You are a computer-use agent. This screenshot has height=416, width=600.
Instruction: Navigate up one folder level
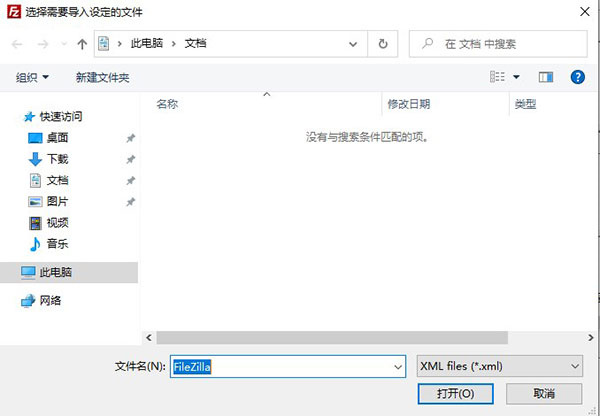[82, 44]
